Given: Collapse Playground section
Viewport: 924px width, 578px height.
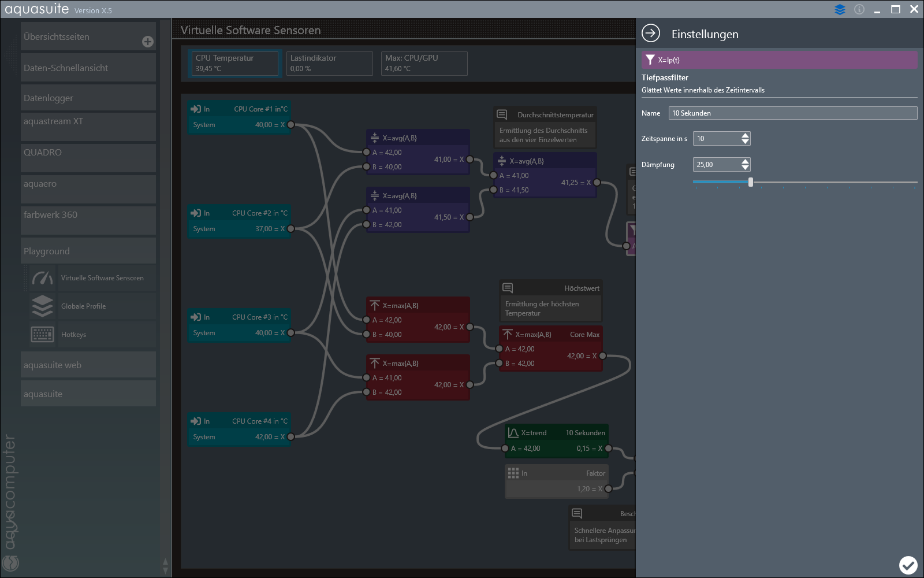Looking at the screenshot, I should [x=88, y=251].
